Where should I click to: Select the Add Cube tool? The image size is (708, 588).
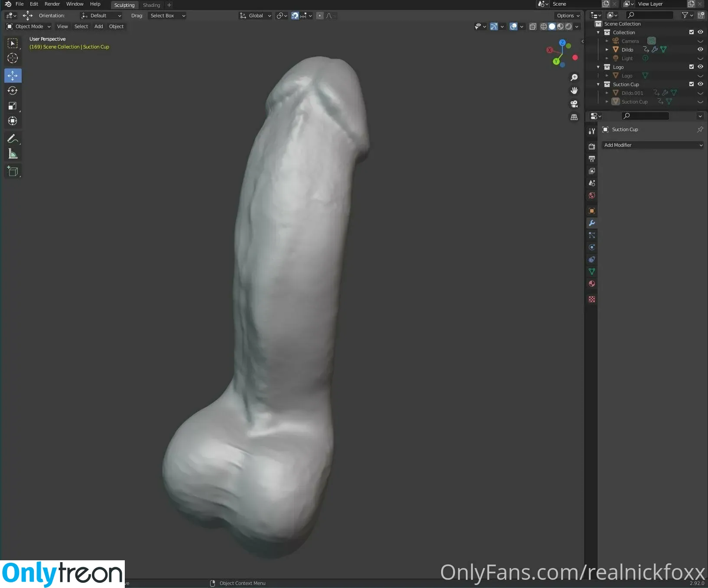(x=13, y=171)
